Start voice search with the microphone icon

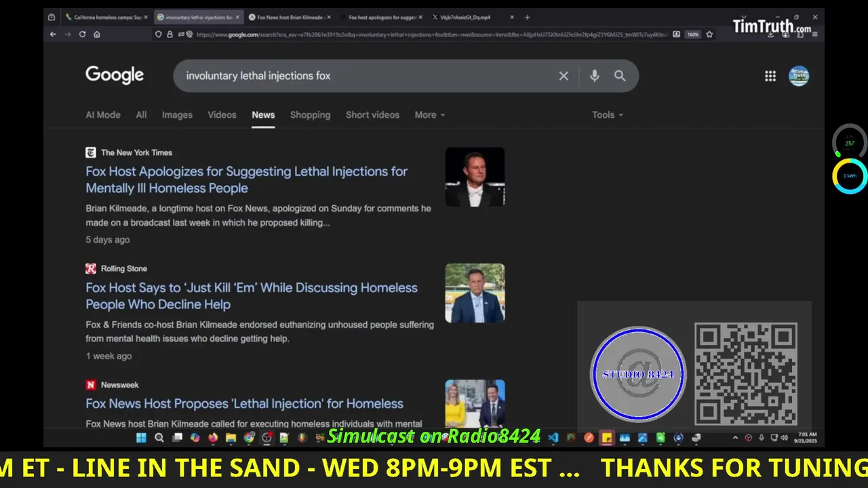click(x=594, y=76)
